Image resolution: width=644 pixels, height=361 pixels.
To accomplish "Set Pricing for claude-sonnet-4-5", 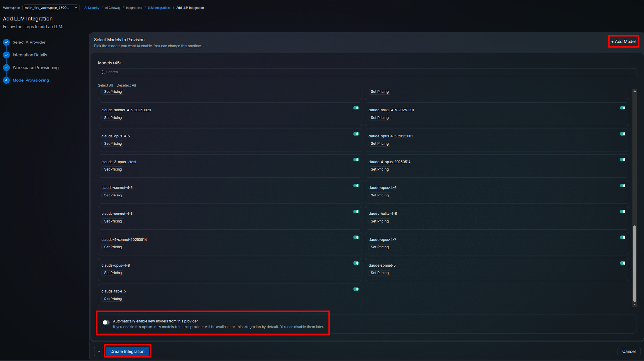I will (x=113, y=195).
